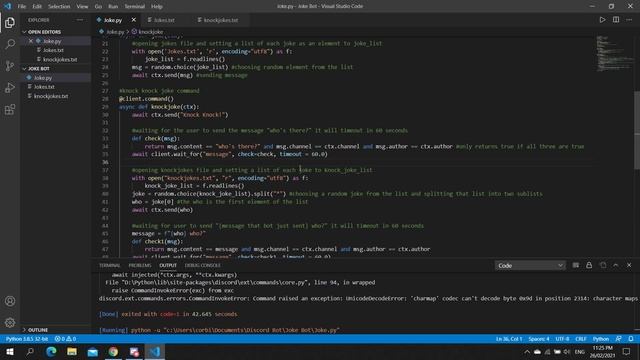Viewport: 640px width, 360px height.
Task: Switch to the knockjokes.txt editor tab
Action: pyautogui.click(x=220, y=20)
